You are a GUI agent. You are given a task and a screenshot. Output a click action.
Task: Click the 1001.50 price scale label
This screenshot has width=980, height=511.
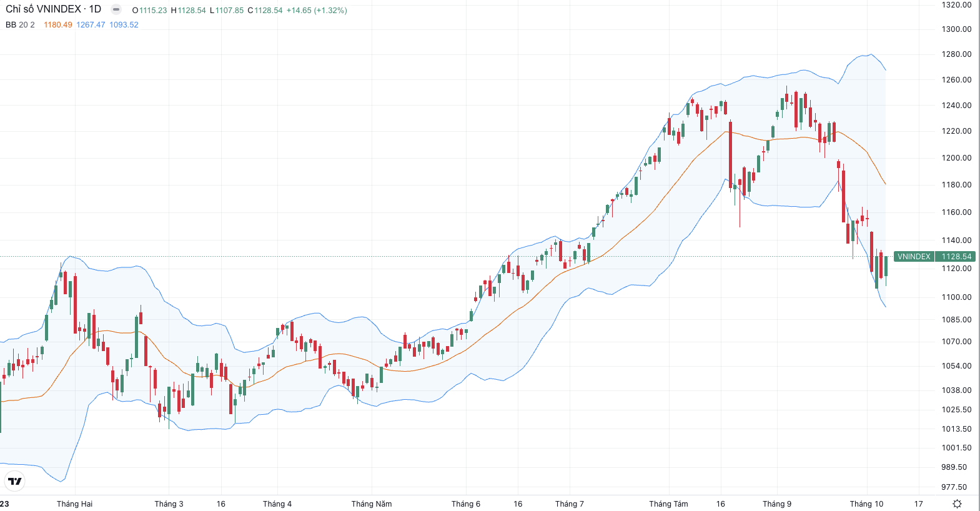point(956,448)
